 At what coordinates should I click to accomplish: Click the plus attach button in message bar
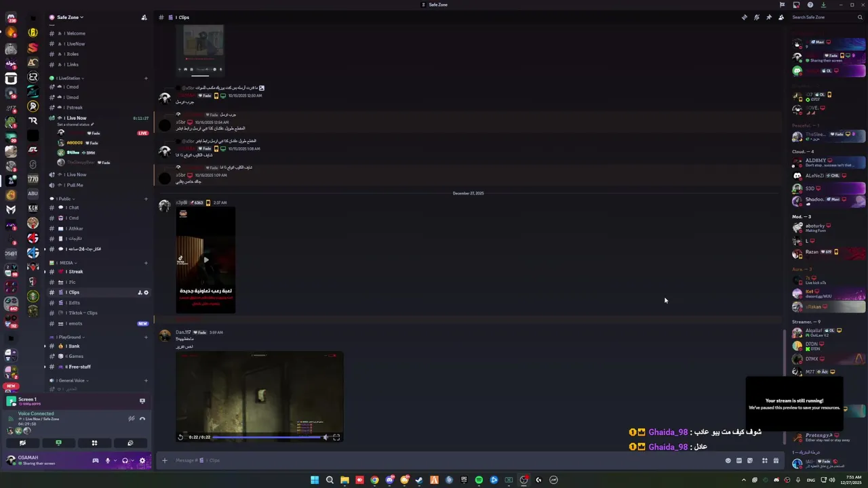pyautogui.click(x=164, y=461)
